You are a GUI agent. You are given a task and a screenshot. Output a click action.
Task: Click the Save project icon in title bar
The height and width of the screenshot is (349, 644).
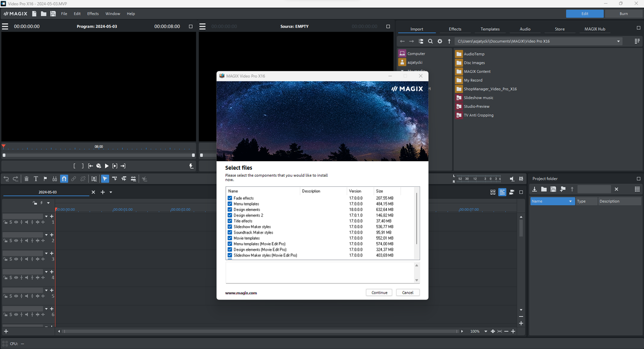(53, 14)
